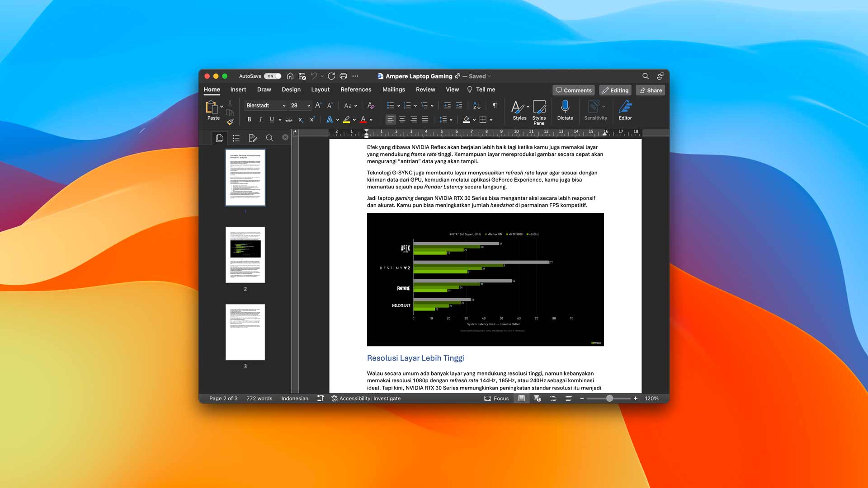Click the Comments button
Viewport: 868px width, 488px height.
coord(573,90)
